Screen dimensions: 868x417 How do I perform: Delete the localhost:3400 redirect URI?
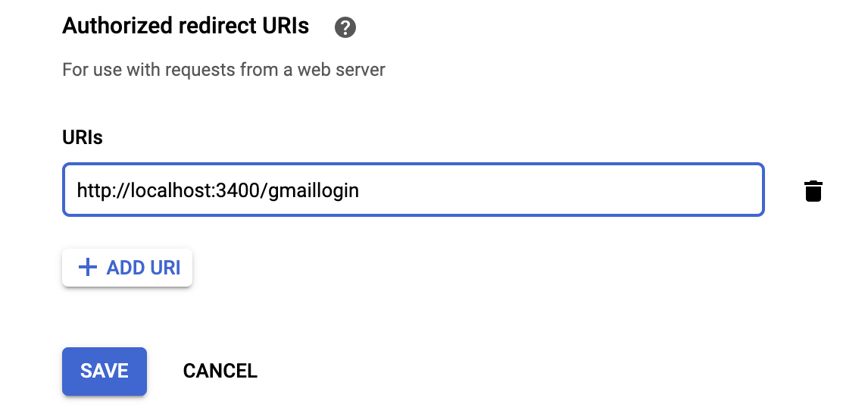tap(813, 191)
